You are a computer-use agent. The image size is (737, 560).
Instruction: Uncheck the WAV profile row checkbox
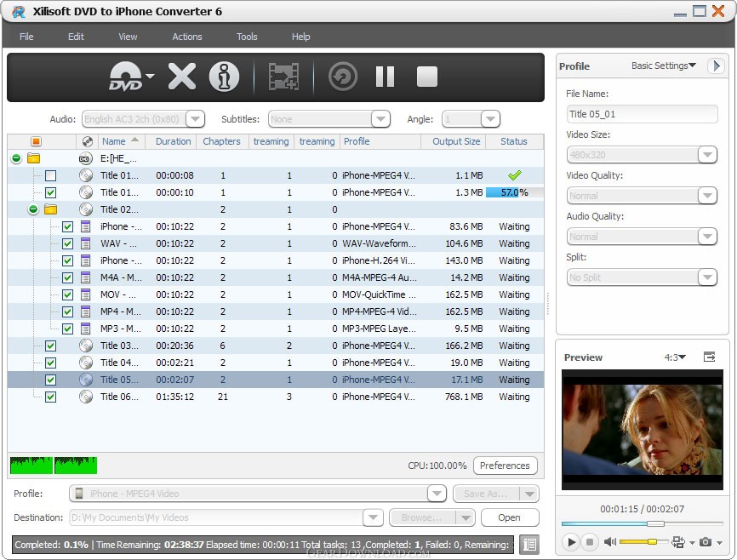coord(67,243)
